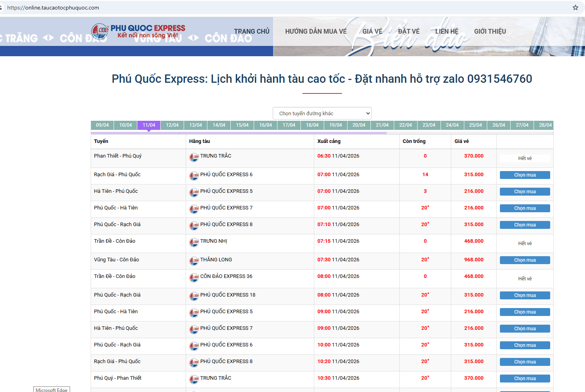
Task: Open the 'Chọn tuyến đường khác' dropdown
Action: tap(322, 113)
